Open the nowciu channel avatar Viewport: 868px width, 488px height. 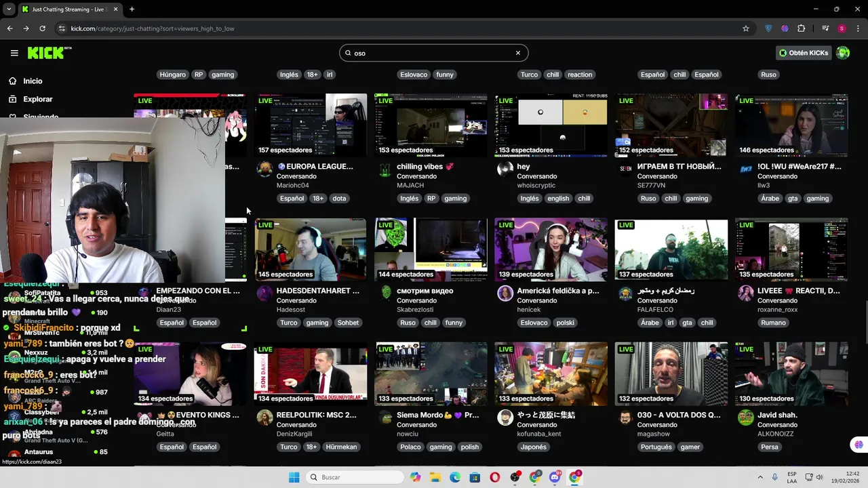[385, 418]
